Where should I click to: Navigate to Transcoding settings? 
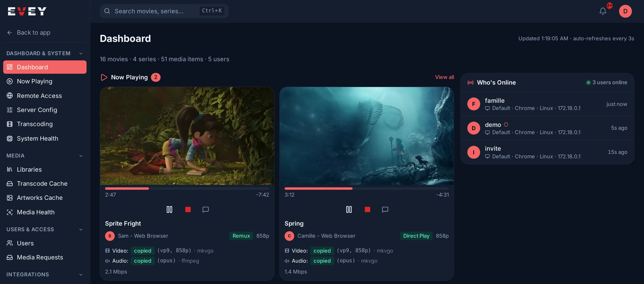[x=45, y=124]
